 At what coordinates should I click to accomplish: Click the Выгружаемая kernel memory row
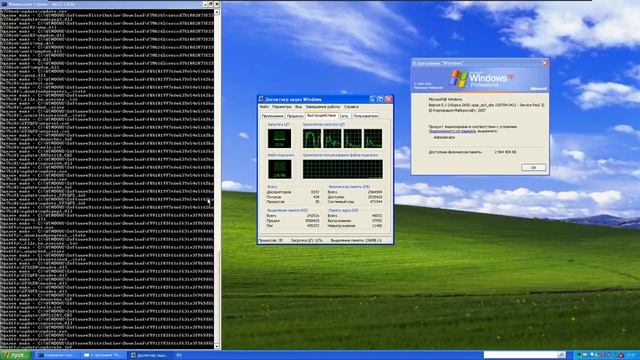(x=355, y=220)
